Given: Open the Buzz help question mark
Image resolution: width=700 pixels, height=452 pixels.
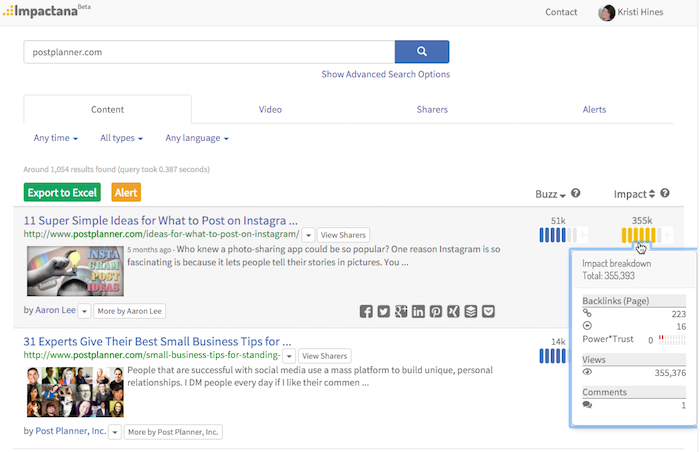Looking at the screenshot, I should click(x=575, y=193).
